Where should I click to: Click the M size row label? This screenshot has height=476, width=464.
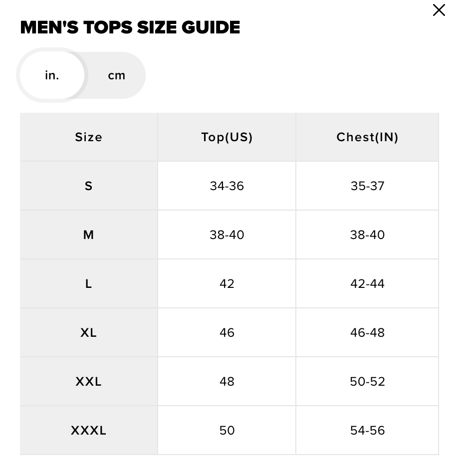(x=89, y=235)
